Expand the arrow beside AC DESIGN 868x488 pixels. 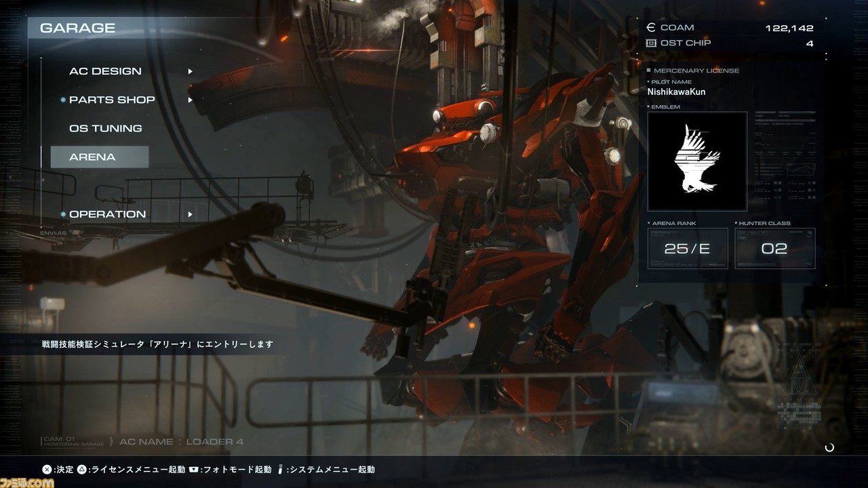point(191,71)
